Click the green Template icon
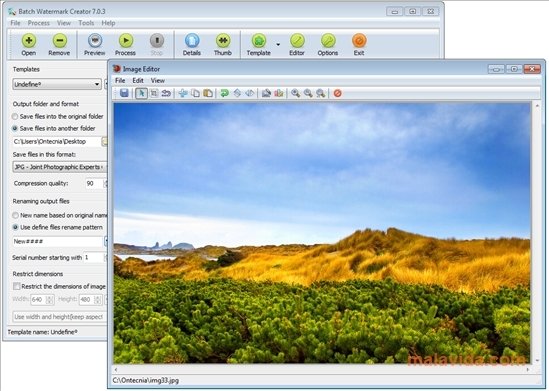Image resolution: width=549 pixels, height=391 pixels. [259, 41]
